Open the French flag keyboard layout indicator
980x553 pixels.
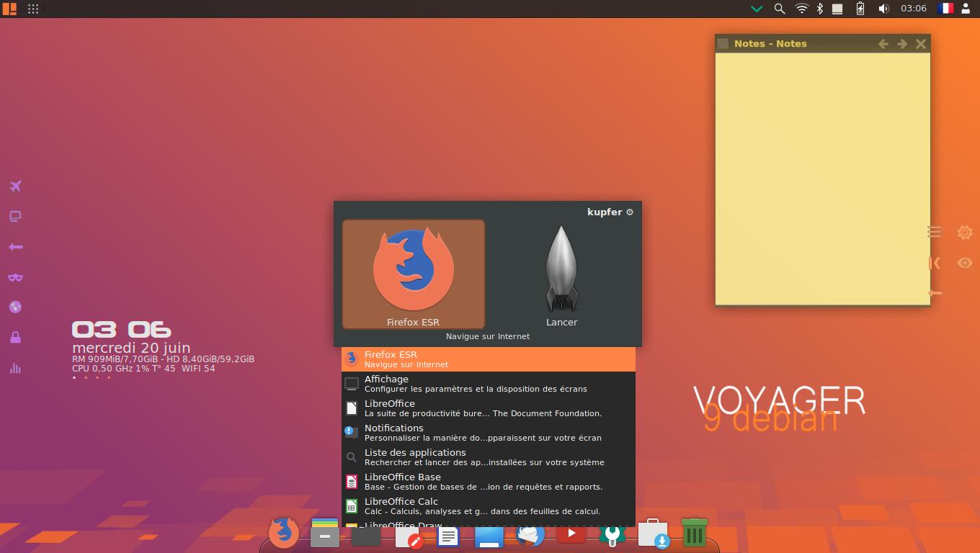tap(945, 9)
